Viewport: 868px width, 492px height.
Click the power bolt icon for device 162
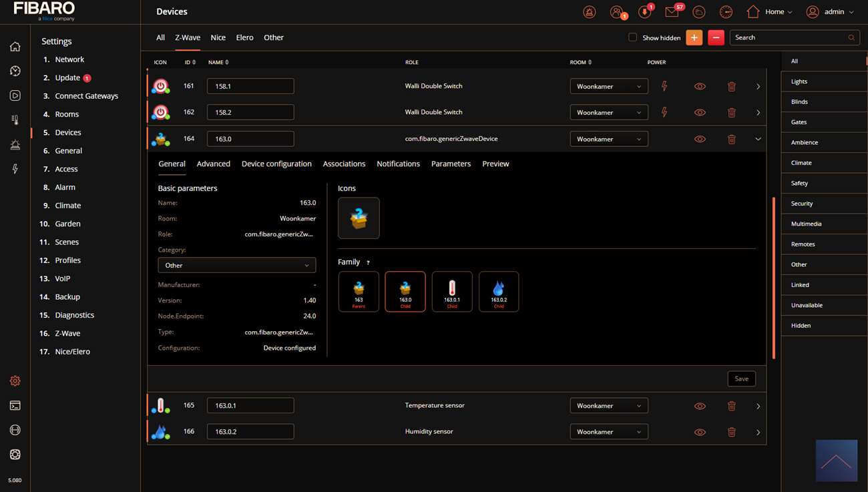click(664, 113)
